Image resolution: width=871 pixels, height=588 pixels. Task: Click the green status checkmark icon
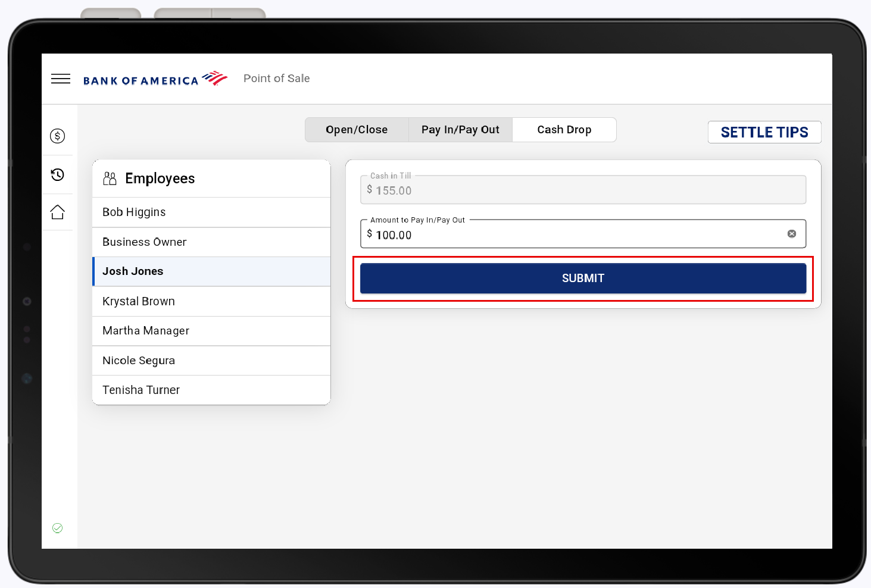(58, 528)
